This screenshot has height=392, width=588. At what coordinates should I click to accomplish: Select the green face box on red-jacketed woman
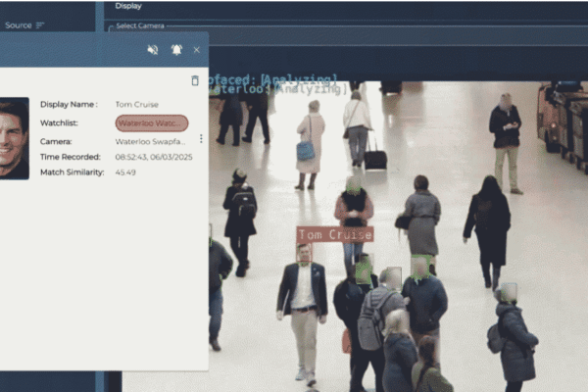pos(353,184)
